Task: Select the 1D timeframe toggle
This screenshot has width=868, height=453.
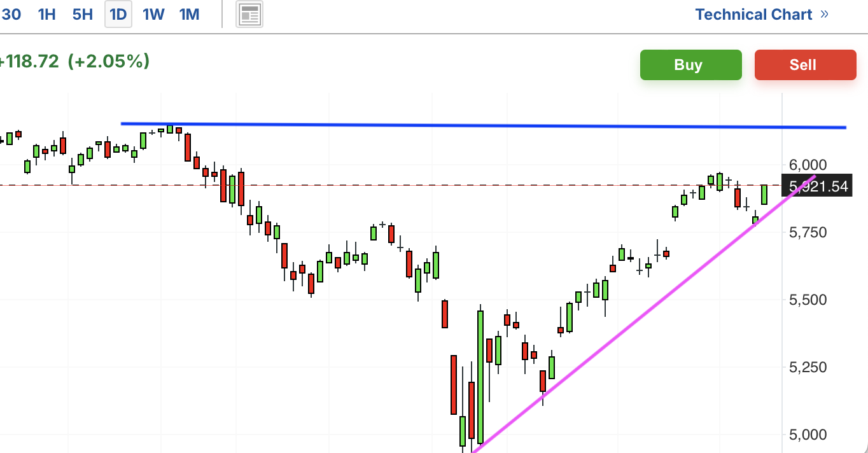Action: coord(118,15)
